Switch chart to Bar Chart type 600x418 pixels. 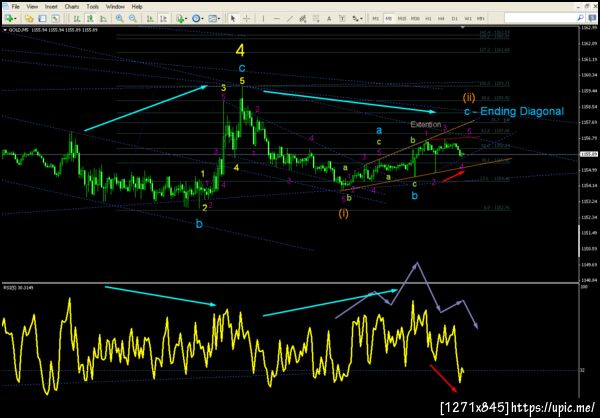click(77, 18)
